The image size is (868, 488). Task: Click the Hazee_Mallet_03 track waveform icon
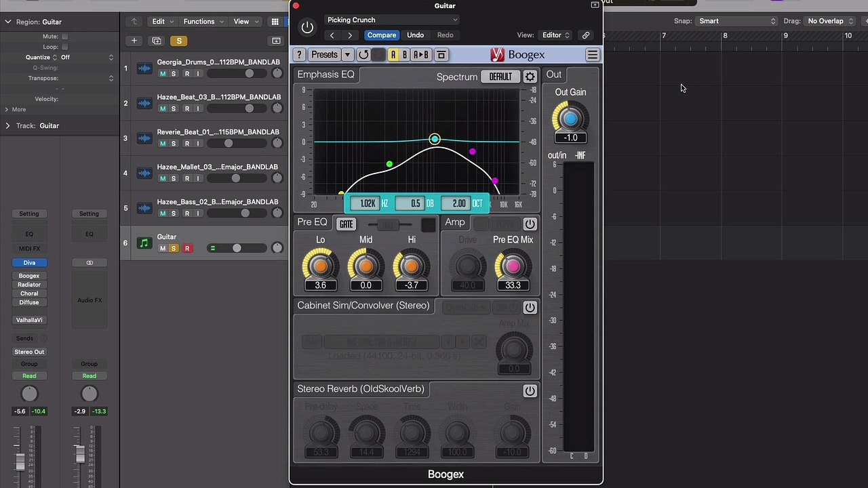[144, 173]
